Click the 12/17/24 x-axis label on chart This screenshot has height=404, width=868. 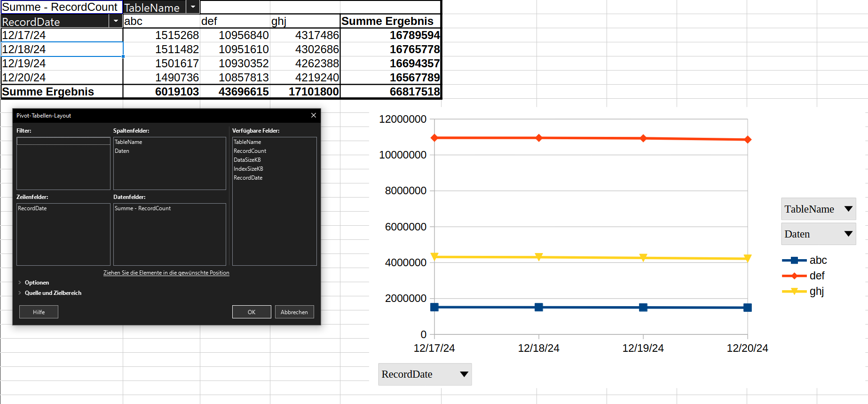coord(434,348)
